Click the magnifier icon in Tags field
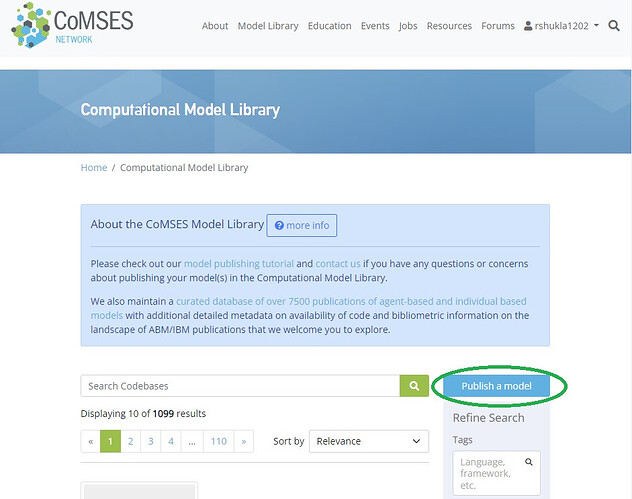The height and width of the screenshot is (499, 632). 529,462
